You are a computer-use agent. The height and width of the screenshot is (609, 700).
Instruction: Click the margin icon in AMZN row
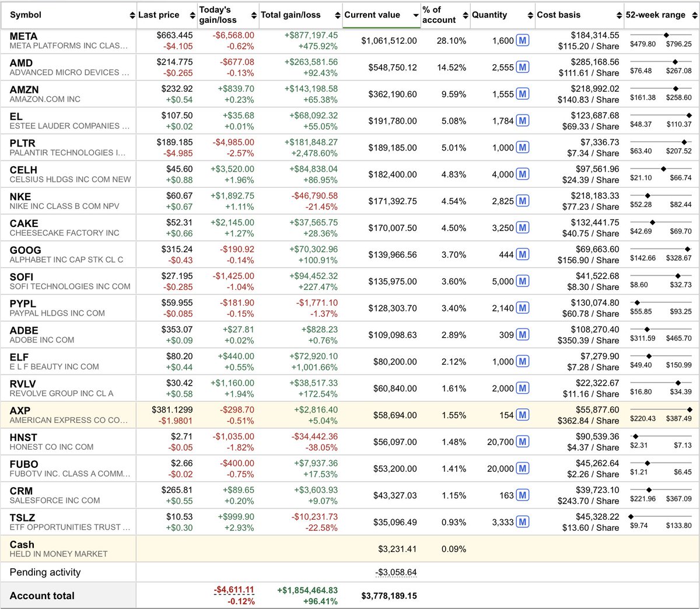[523, 94]
